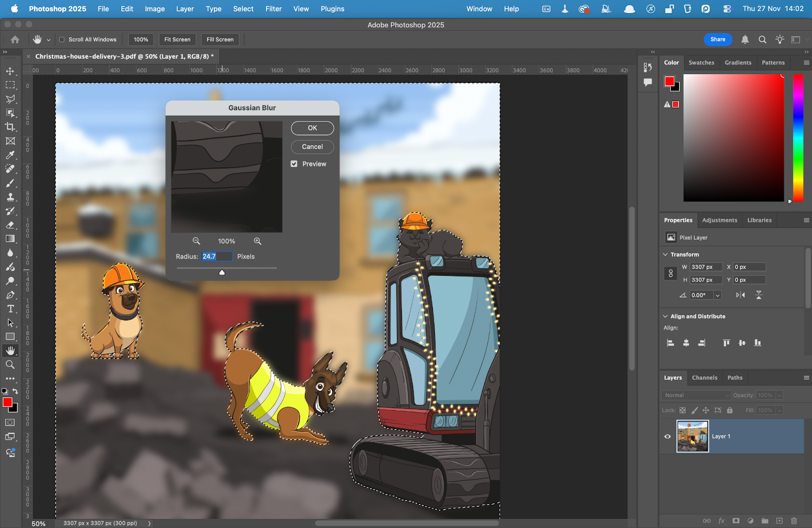
Task: Click OK in the Gaussian Blur dialog
Action: point(312,128)
